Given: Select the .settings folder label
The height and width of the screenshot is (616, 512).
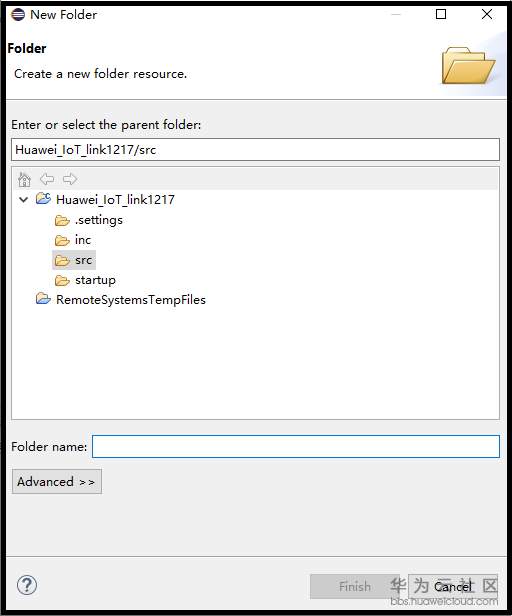Looking at the screenshot, I should point(99,220).
